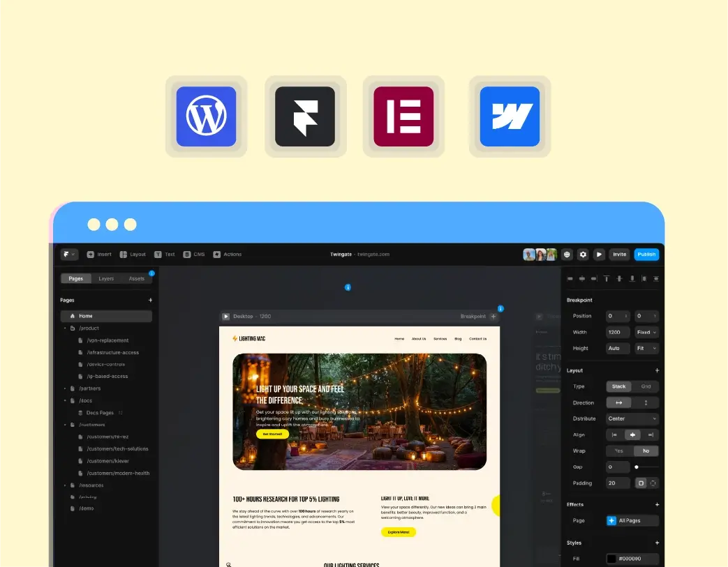This screenshot has height=567, width=728.
Task: Click the WordPress logo tile
Action: click(206, 116)
